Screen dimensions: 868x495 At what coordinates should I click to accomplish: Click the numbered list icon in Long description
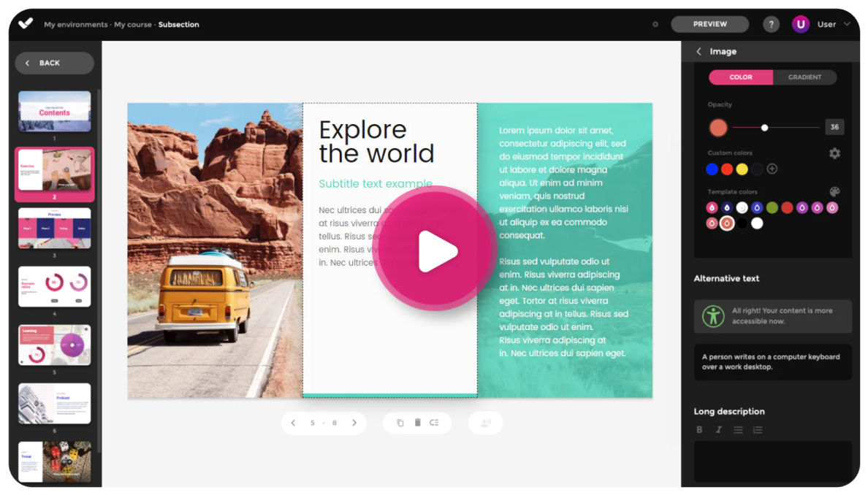(758, 430)
